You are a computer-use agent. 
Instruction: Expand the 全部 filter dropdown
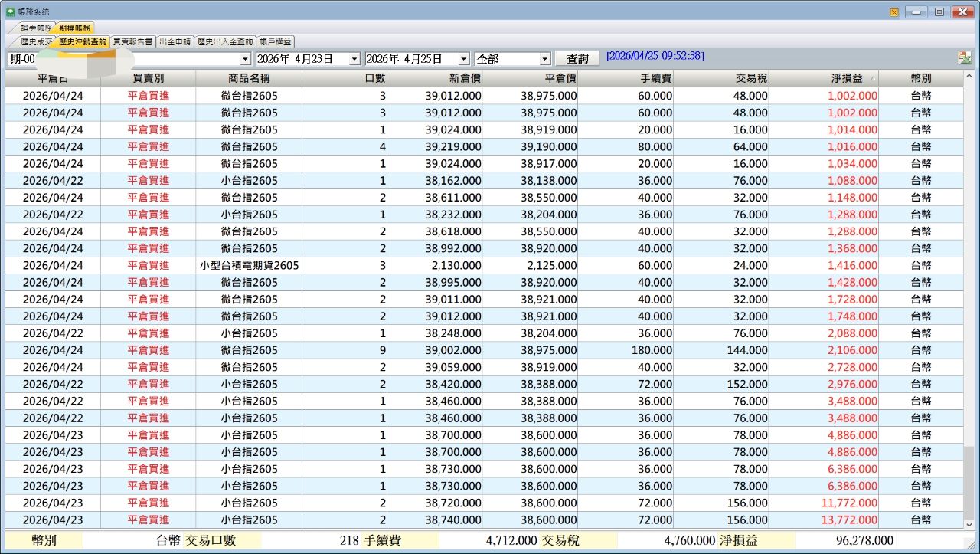544,59
